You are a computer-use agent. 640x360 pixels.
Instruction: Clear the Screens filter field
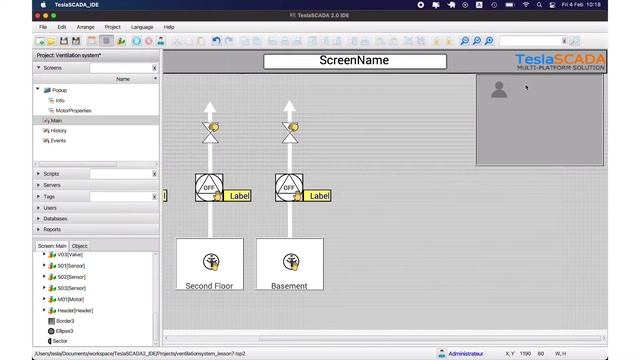coord(154,68)
